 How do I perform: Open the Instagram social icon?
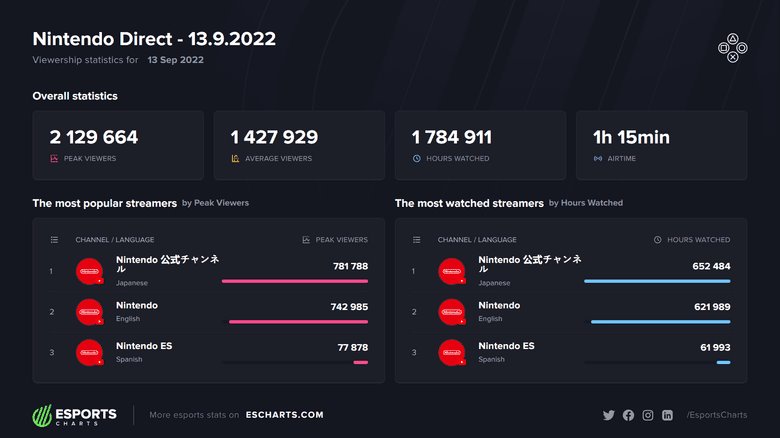(x=648, y=415)
